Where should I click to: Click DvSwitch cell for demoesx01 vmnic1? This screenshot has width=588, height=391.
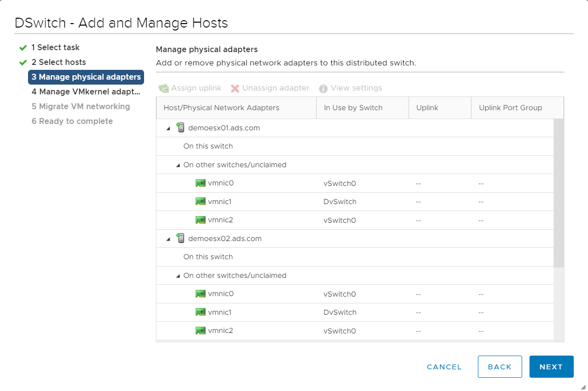(340, 202)
